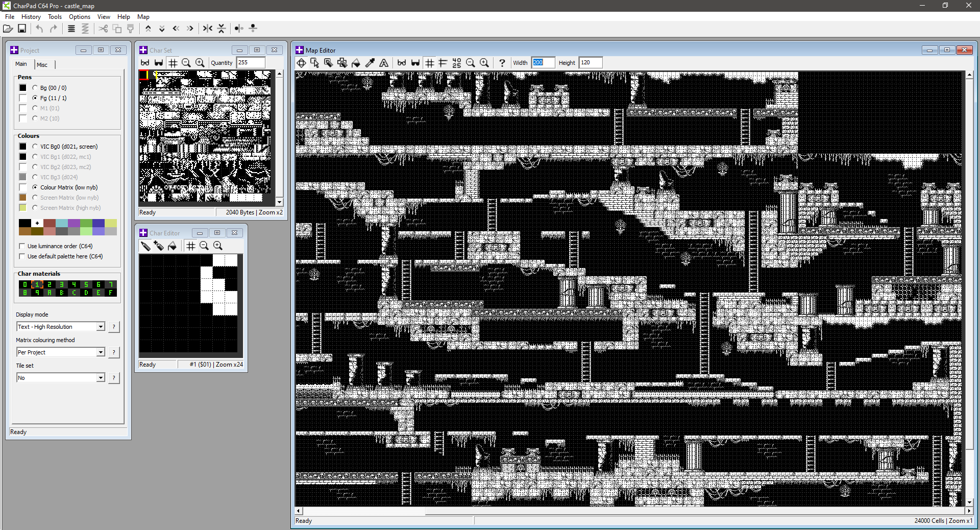Open a project with the folder icon

tap(8, 29)
